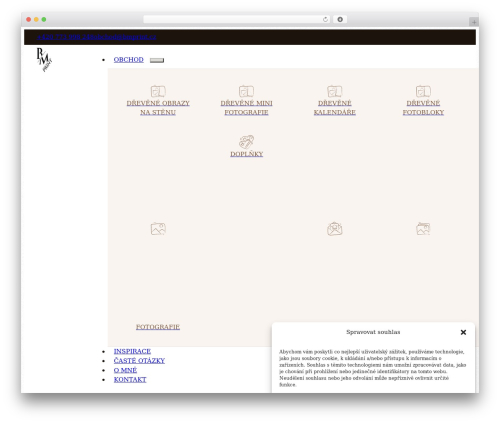Reload the page in browser address bar

pyautogui.click(x=325, y=19)
